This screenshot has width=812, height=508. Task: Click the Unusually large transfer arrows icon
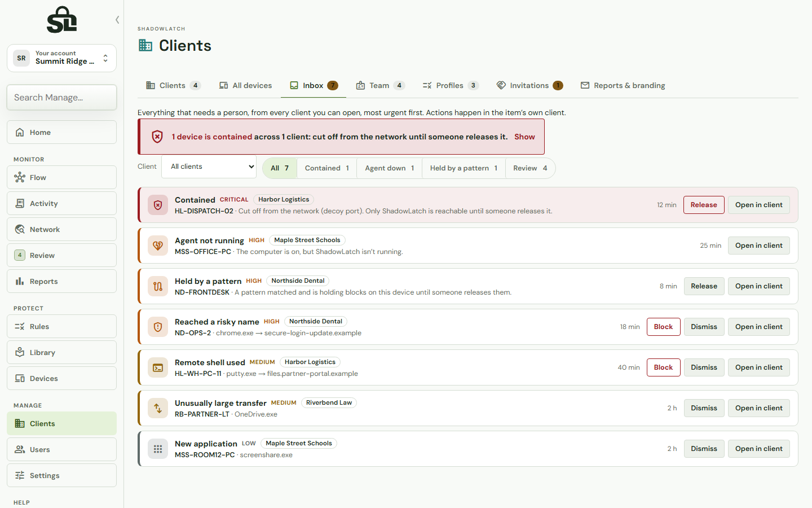[x=158, y=408]
